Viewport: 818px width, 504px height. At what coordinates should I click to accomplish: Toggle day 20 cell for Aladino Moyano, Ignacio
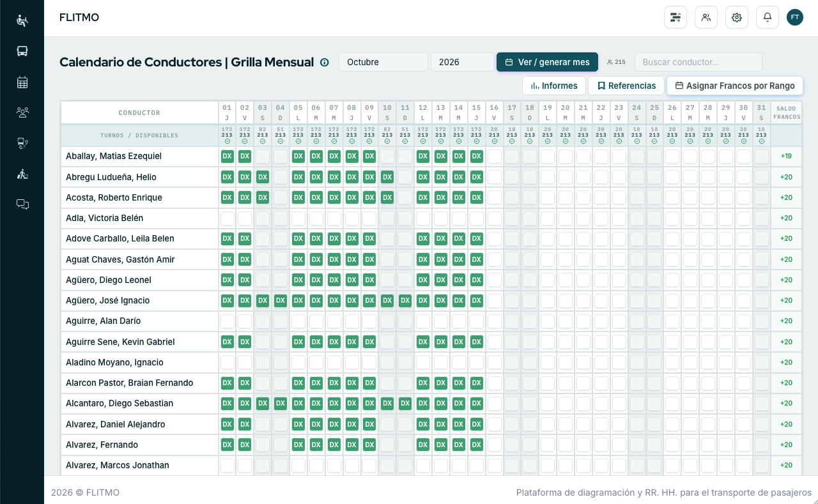point(566,362)
